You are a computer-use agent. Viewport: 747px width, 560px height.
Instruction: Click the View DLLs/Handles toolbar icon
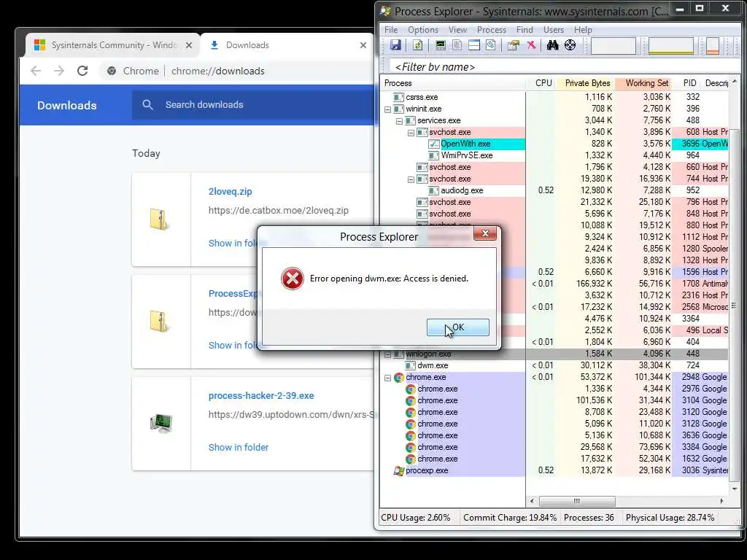click(491, 45)
